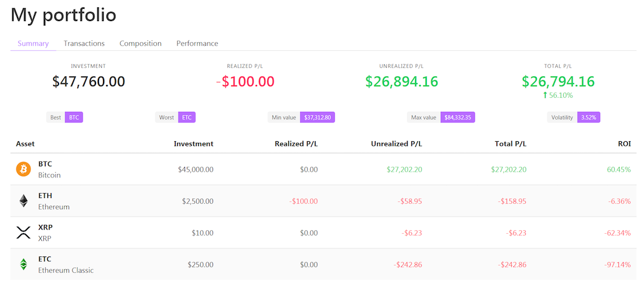
Task: Click the Asset column header
Action: point(25,143)
